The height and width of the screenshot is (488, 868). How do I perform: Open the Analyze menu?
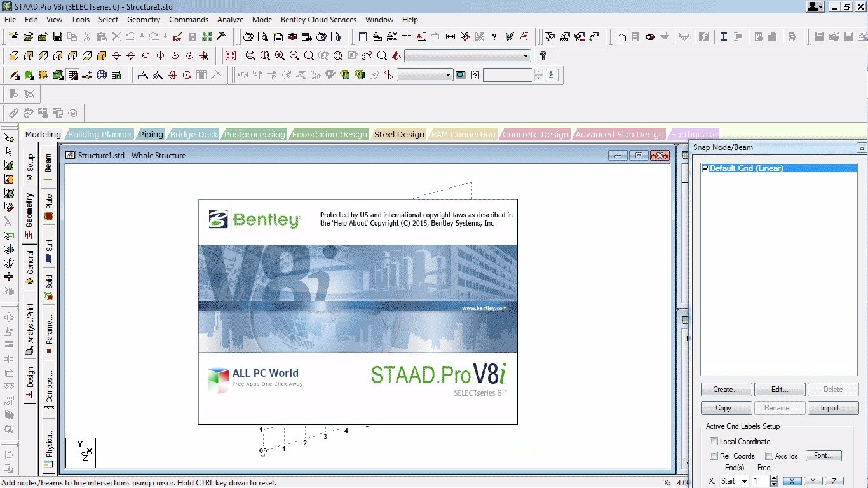[x=230, y=20]
